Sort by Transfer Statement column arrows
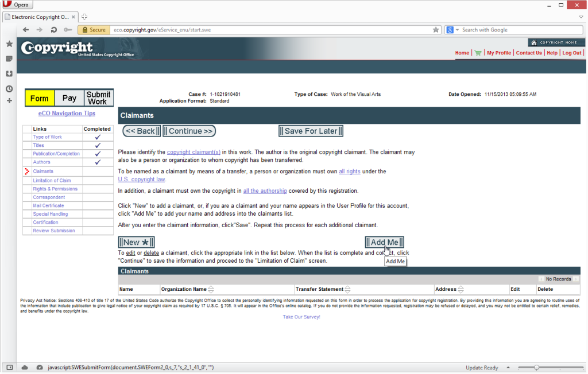Image resolution: width=588 pixels, height=374 pixels. tap(347, 289)
